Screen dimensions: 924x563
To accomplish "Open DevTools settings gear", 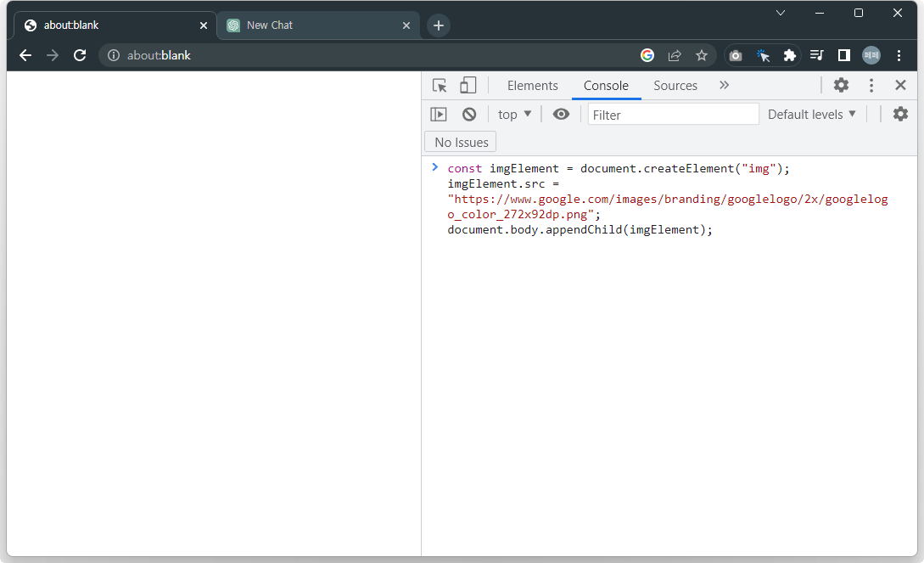I will coord(841,85).
